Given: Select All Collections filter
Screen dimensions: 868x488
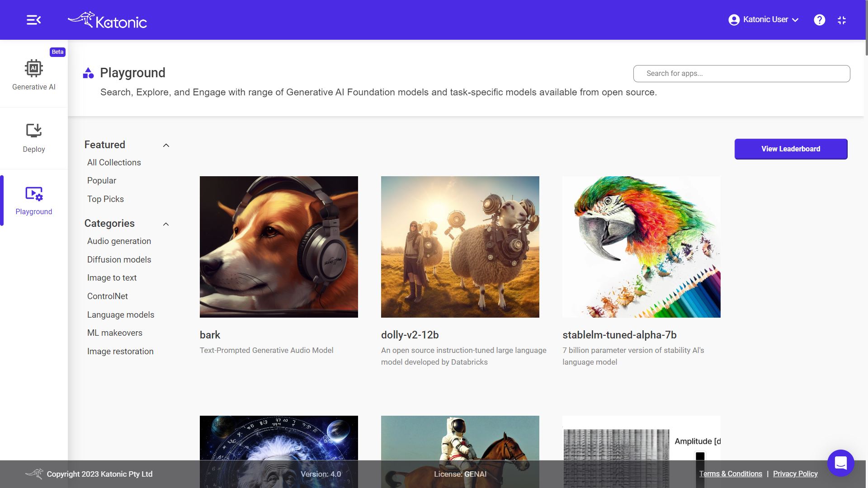Looking at the screenshot, I should click(x=114, y=163).
